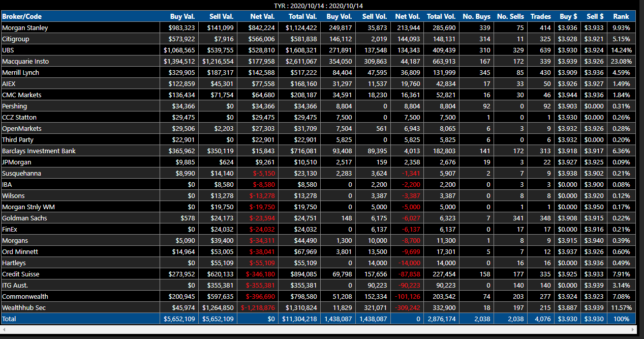This screenshot has width=644, height=339.
Task: Click the horizontal scrollbar below the table
Action: pos(318,329)
